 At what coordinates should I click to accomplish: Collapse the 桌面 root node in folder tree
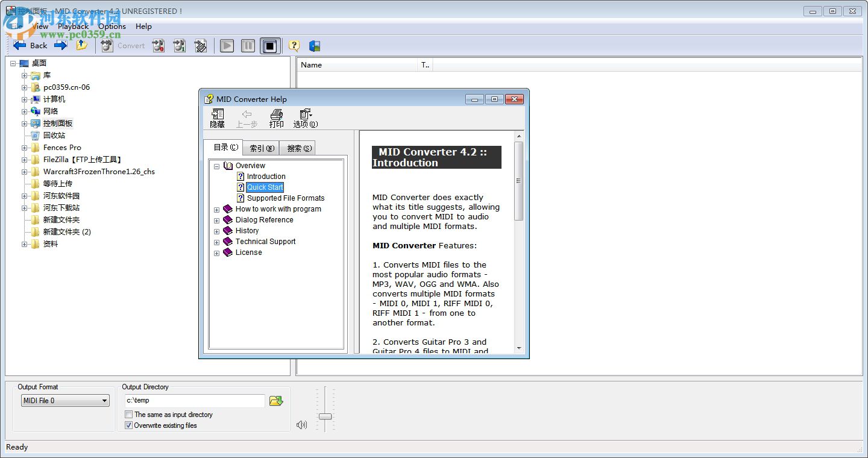coord(13,63)
